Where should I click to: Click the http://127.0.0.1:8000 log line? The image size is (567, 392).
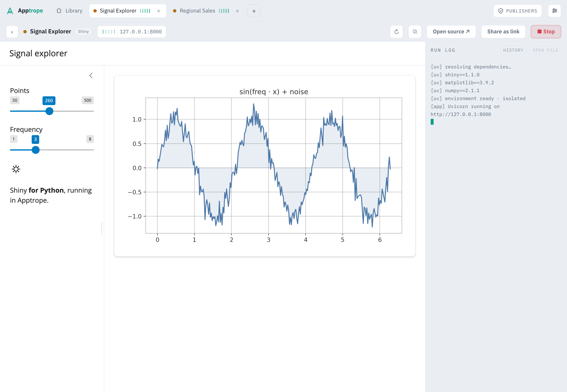click(461, 114)
